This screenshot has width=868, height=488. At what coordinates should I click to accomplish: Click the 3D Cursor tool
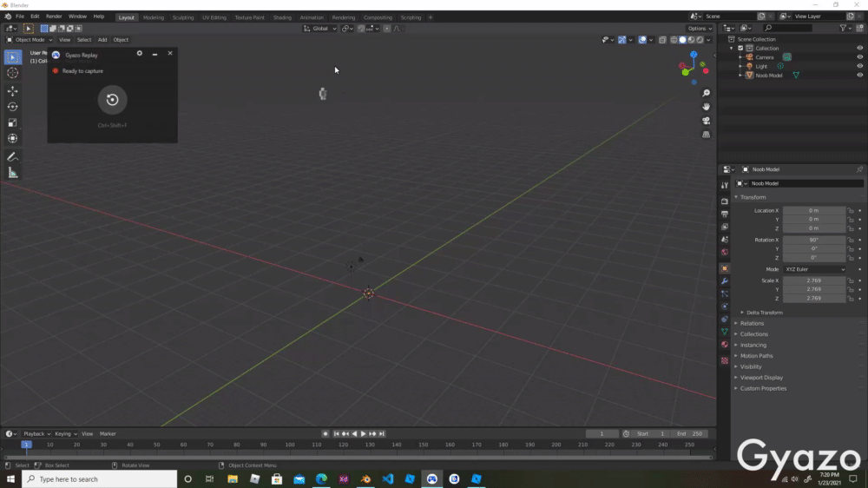pos(13,73)
